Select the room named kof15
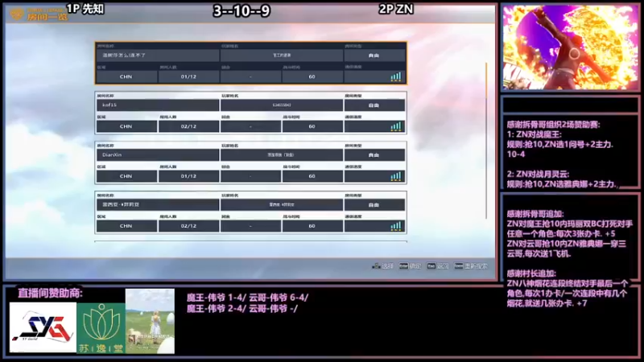 coord(250,113)
